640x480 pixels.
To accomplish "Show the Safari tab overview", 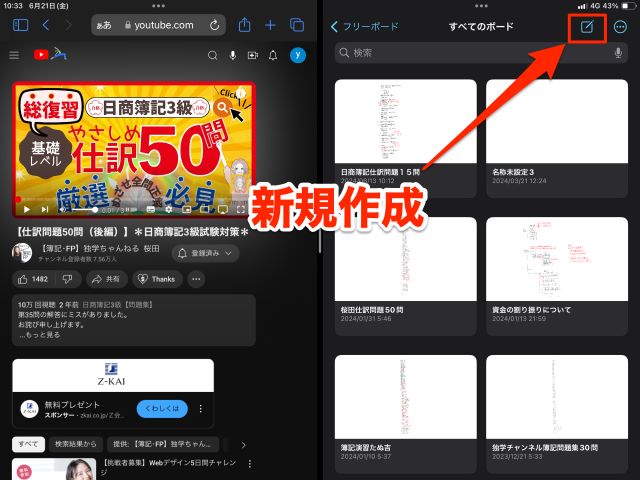I will (x=297, y=25).
